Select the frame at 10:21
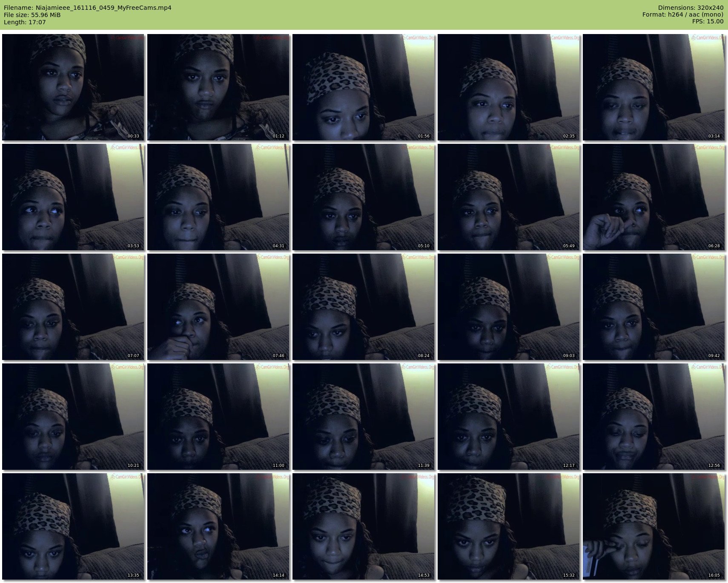The height and width of the screenshot is (583, 728). click(x=73, y=417)
